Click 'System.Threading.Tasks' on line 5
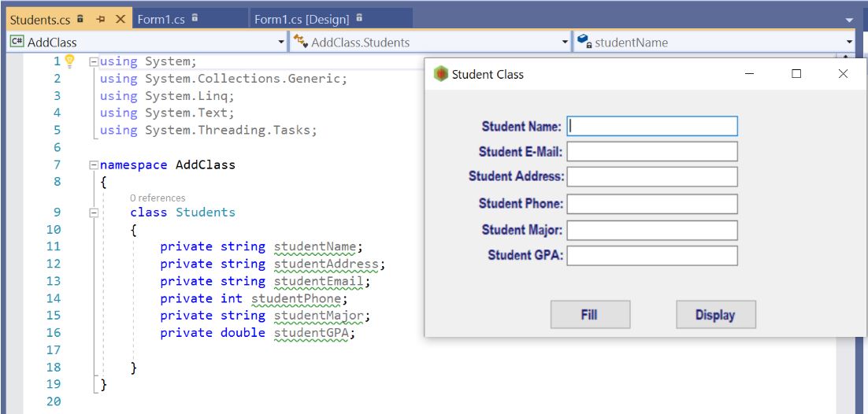The image size is (868, 414). tap(228, 131)
